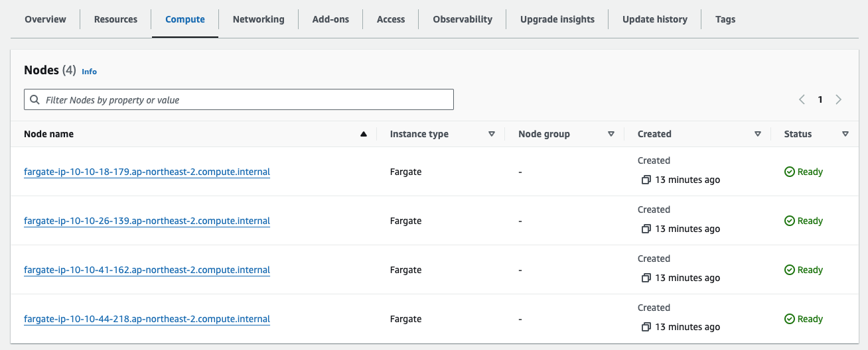Go to next page of nodes

839,99
